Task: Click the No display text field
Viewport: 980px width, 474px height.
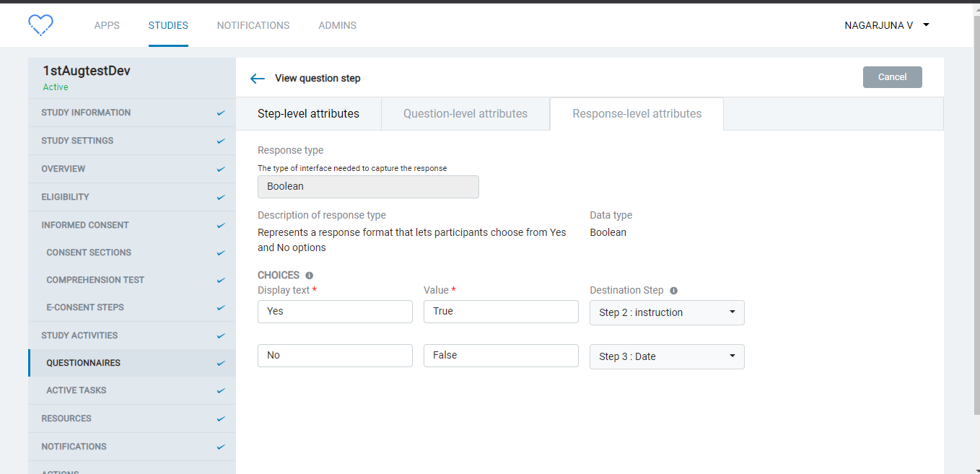Action: (335, 356)
